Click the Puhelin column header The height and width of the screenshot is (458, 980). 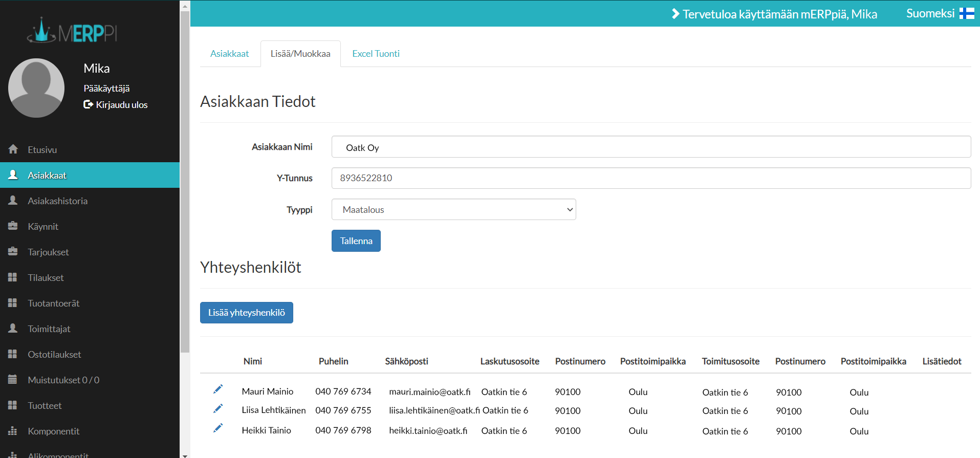(334, 361)
